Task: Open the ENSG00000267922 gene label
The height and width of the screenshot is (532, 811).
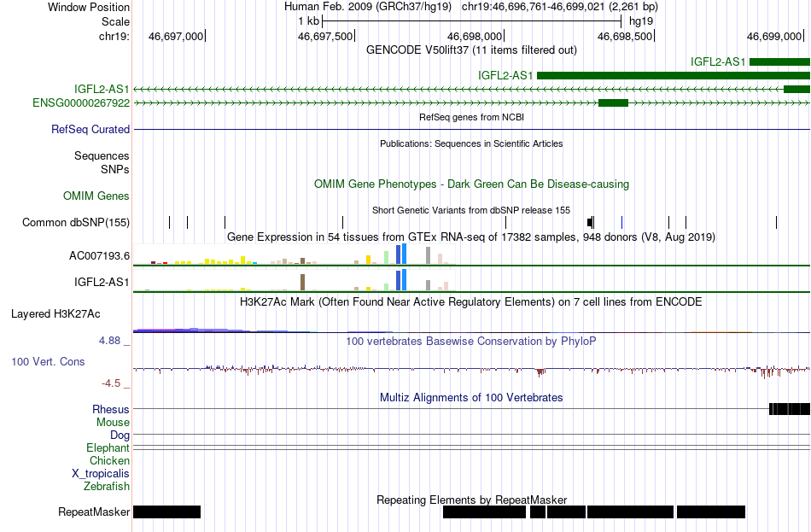Action: [81, 103]
